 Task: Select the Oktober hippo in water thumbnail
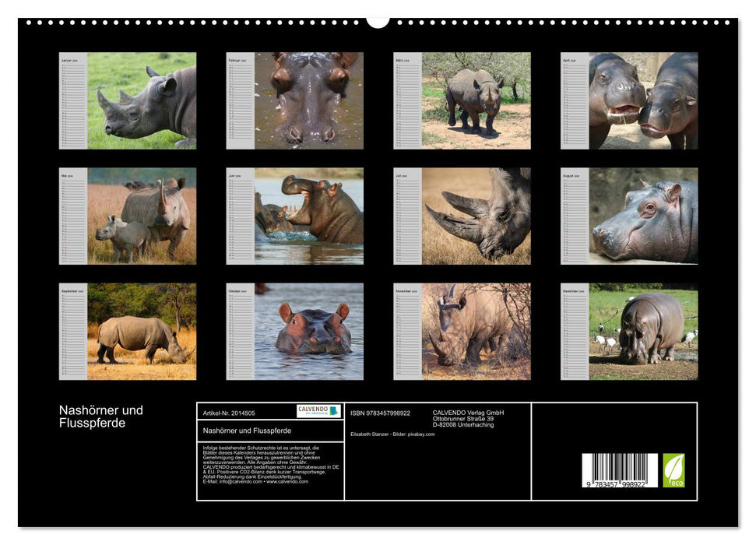click(x=308, y=331)
